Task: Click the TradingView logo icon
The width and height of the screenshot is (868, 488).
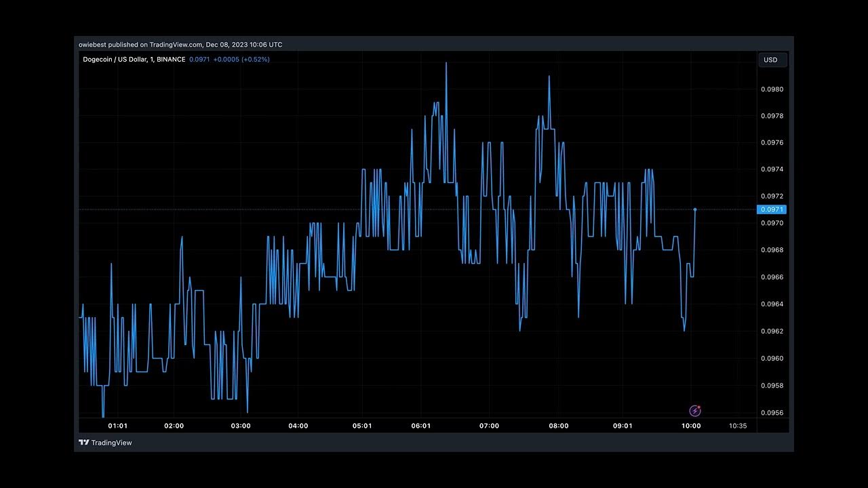Action: pyautogui.click(x=83, y=443)
